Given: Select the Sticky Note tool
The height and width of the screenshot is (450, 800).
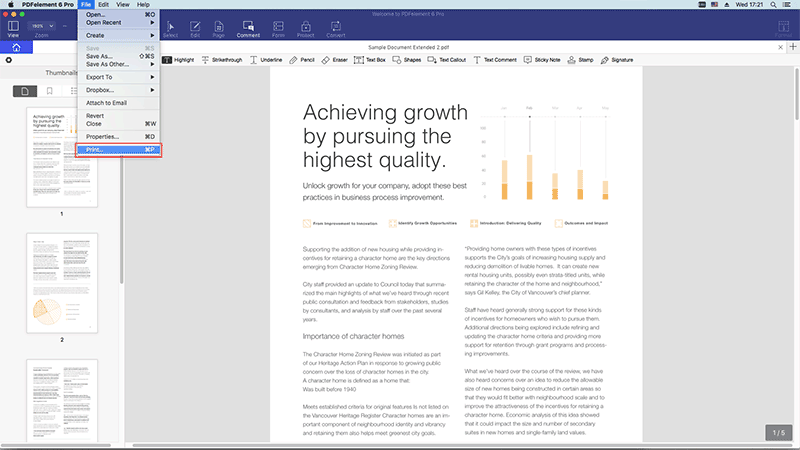Looking at the screenshot, I should pyautogui.click(x=542, y=60).
